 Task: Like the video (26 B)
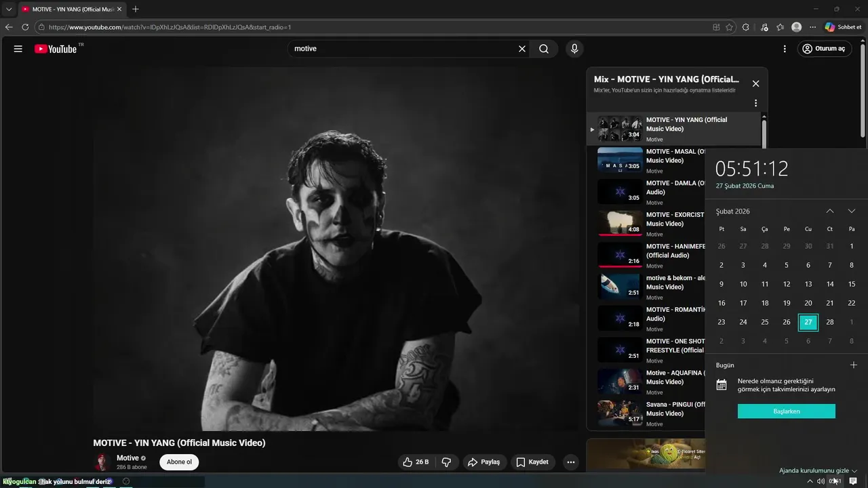click(x=416, y=462)
